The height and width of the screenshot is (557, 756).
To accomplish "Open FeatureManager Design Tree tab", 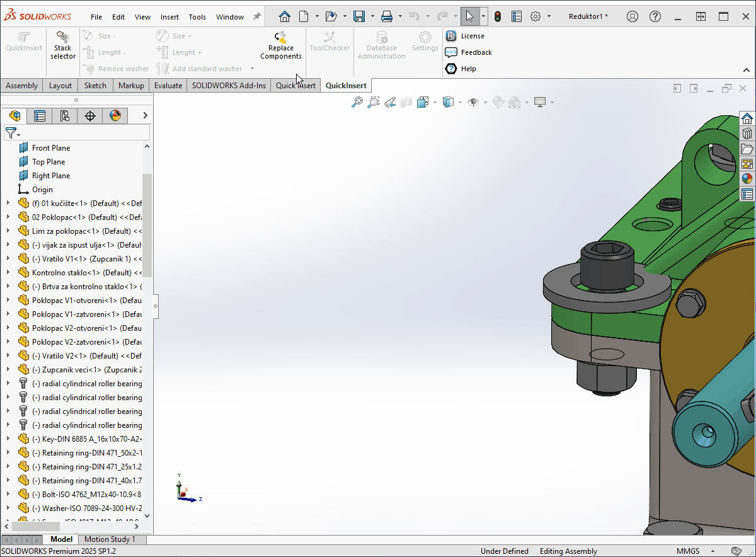I will (15, 115).
